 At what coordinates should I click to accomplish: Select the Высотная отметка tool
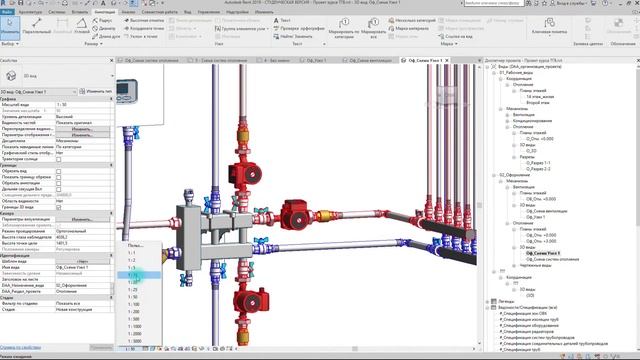click(x=144, y=20)
